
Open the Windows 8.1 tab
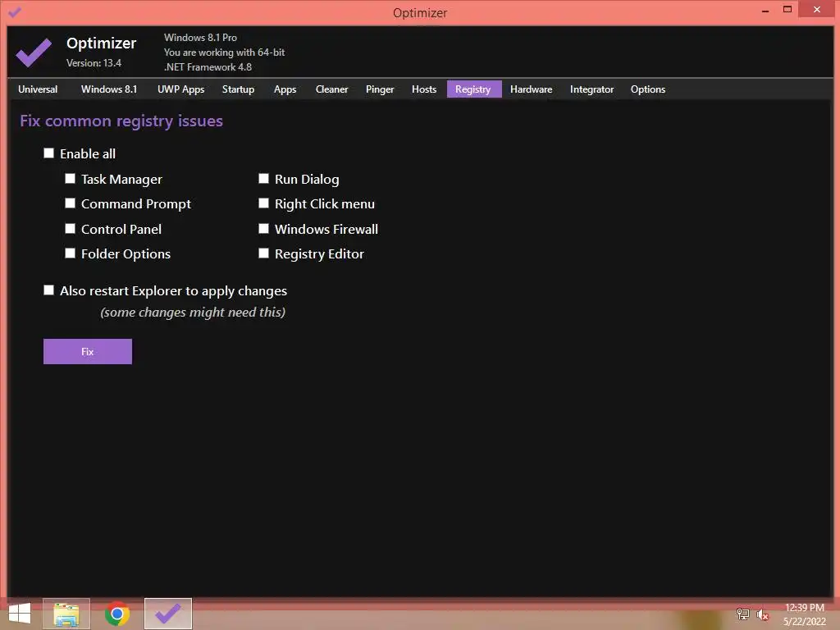[x=109, y=89]
